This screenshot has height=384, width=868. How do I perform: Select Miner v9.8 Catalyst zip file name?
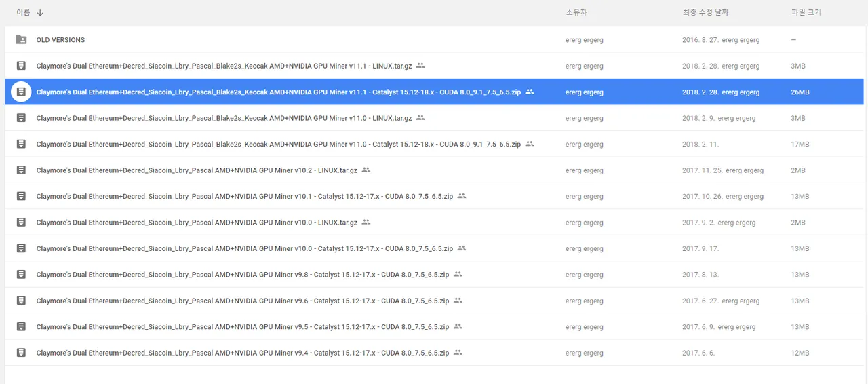point(243,275)
